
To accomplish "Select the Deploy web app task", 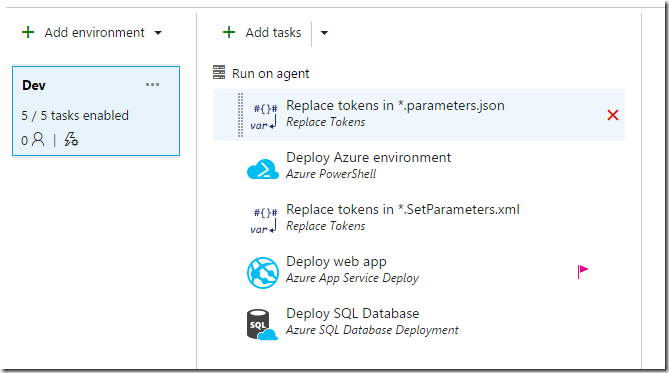I will pos(336,262).
